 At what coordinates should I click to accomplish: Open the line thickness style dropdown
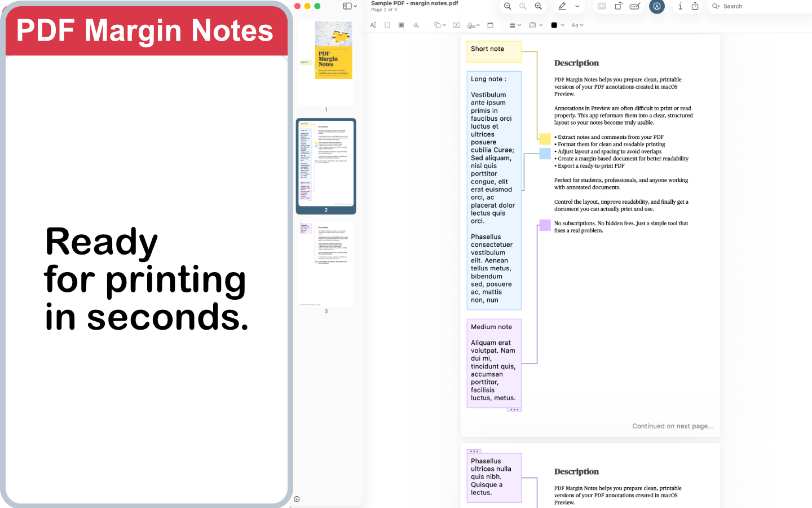point(515,25)
